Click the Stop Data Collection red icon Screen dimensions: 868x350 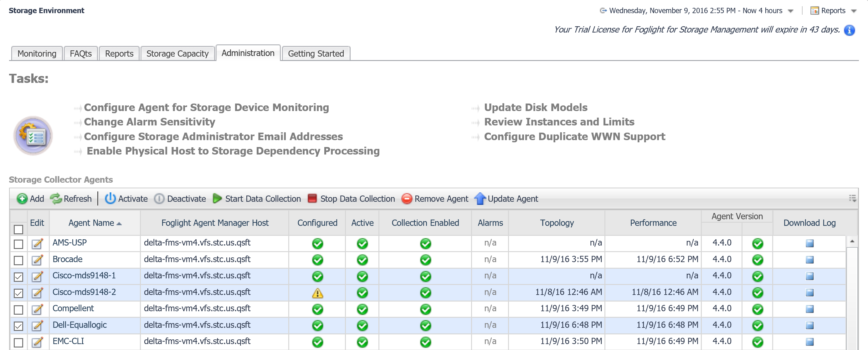pos(312,199)
